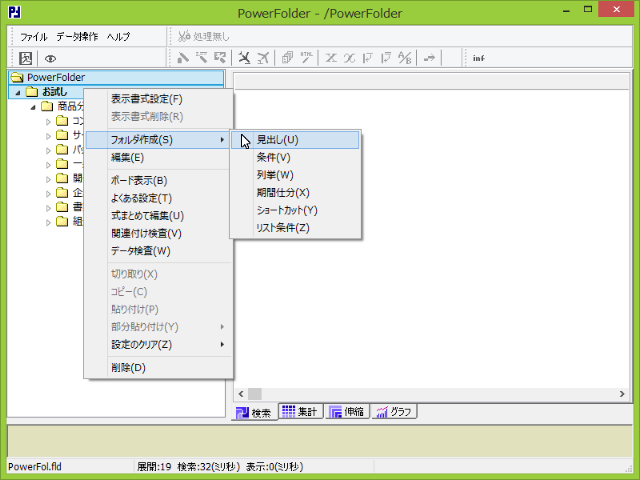Screen dimensions: 640x480
Task: Click the right arrow toolbar icon
Action: click(x=429, y=58)
